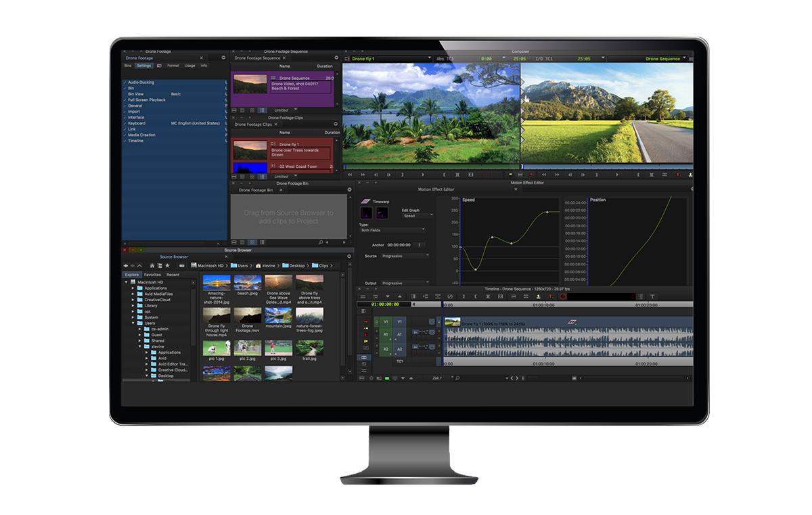Click the Title tool T icon
The image size is (812, 515).
click(652, 296)
